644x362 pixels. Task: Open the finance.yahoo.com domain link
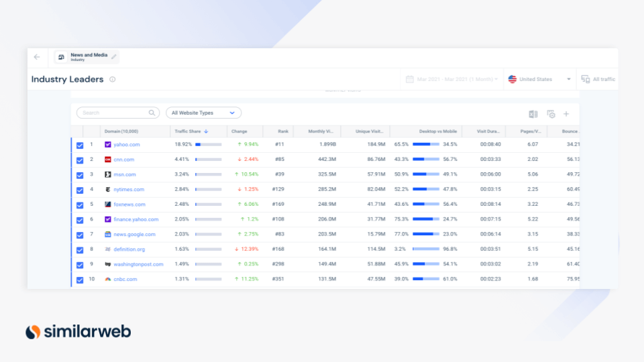coord(136,219)
